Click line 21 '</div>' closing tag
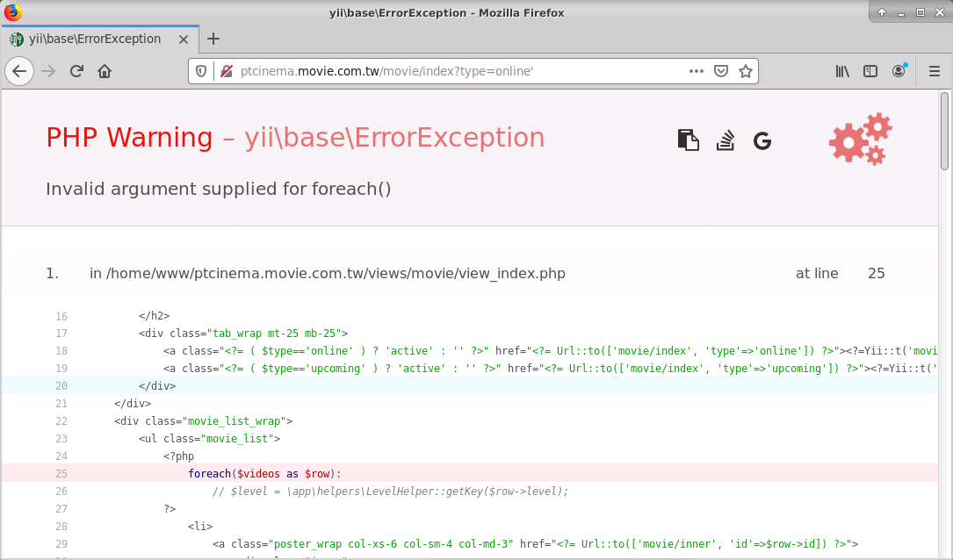The width and height of the screenshot is (953, 560). click(133, 403)
